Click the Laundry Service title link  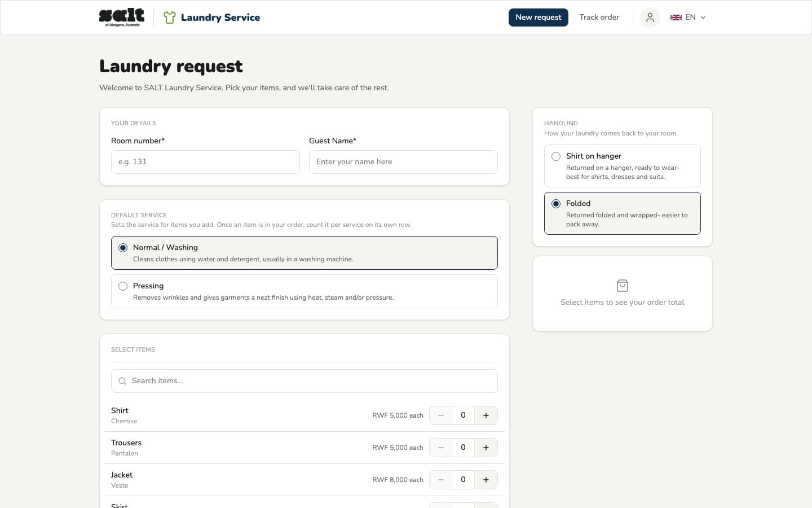pos(220,17)
